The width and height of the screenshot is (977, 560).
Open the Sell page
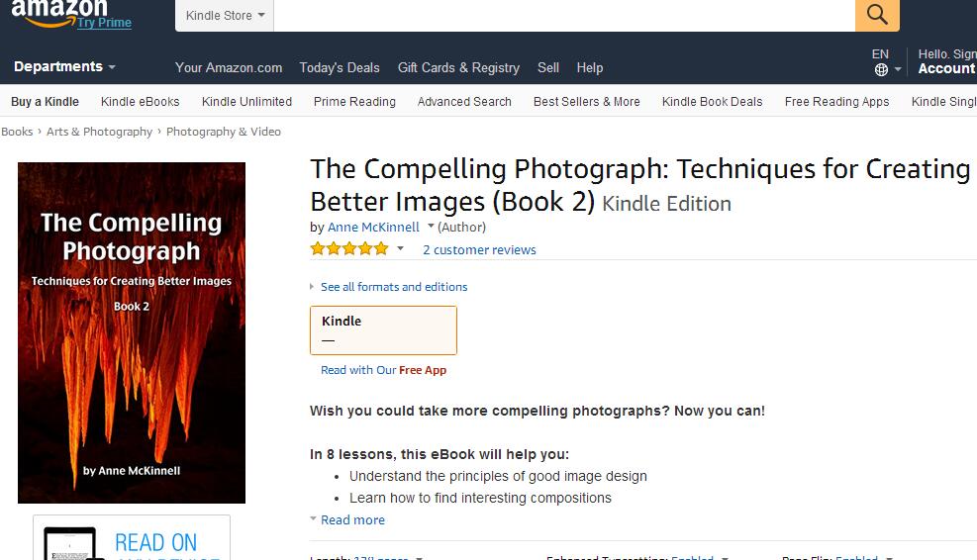(548, 67)
